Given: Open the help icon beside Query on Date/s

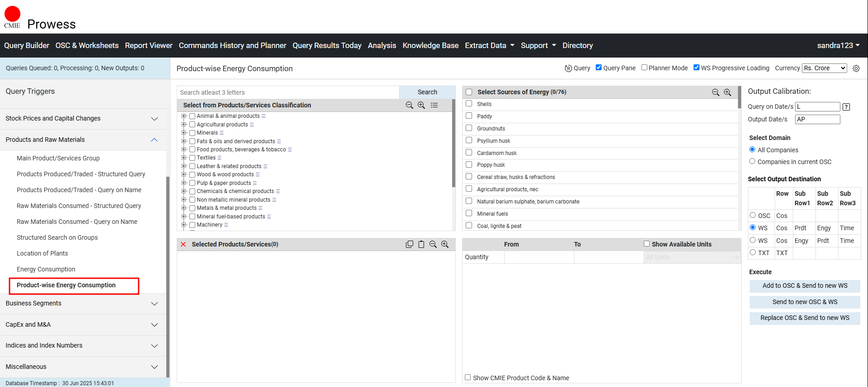Looking at the screenshot, I should pyautogui.click(x=846, y=107).
